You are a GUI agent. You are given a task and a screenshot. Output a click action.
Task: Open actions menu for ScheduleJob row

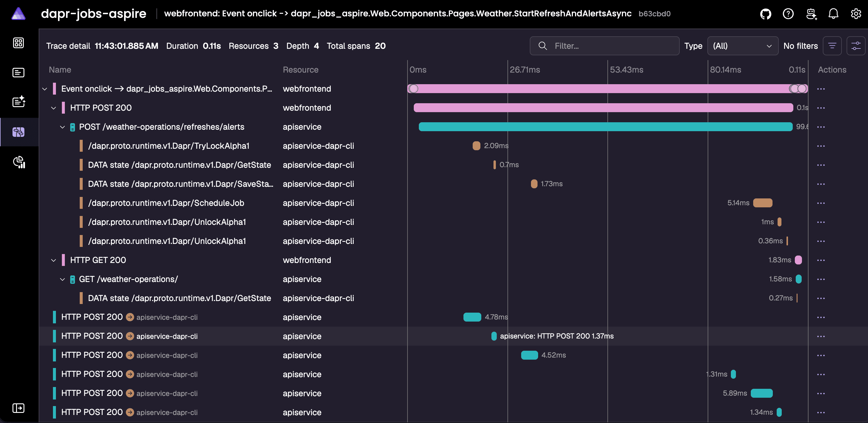point(821,203)
